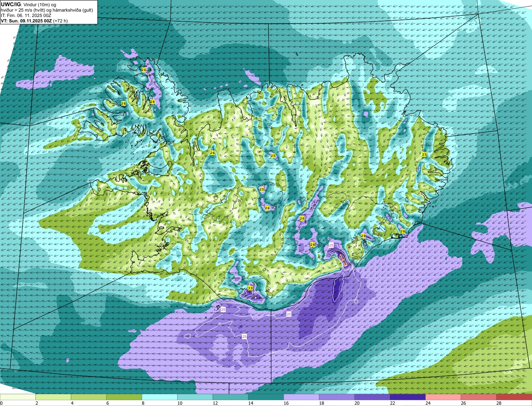Choose the 10–12 m/s pale teal legend swatch
The height and width of the screenshot is (406, 532).
(195, 397)
